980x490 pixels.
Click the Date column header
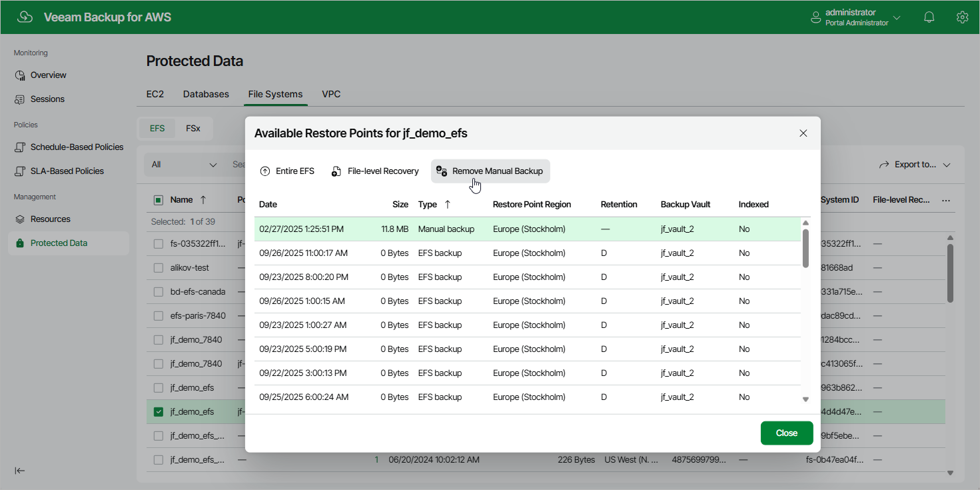point(268,205)
